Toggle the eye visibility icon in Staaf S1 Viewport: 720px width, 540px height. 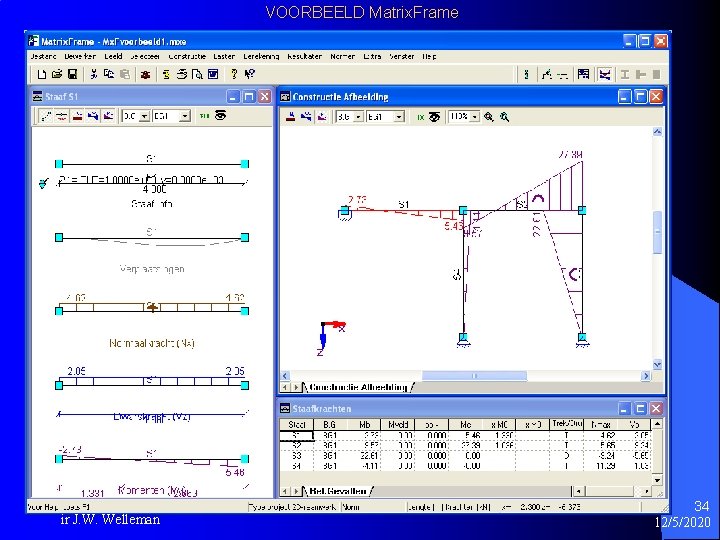click(x=220, y=116)
